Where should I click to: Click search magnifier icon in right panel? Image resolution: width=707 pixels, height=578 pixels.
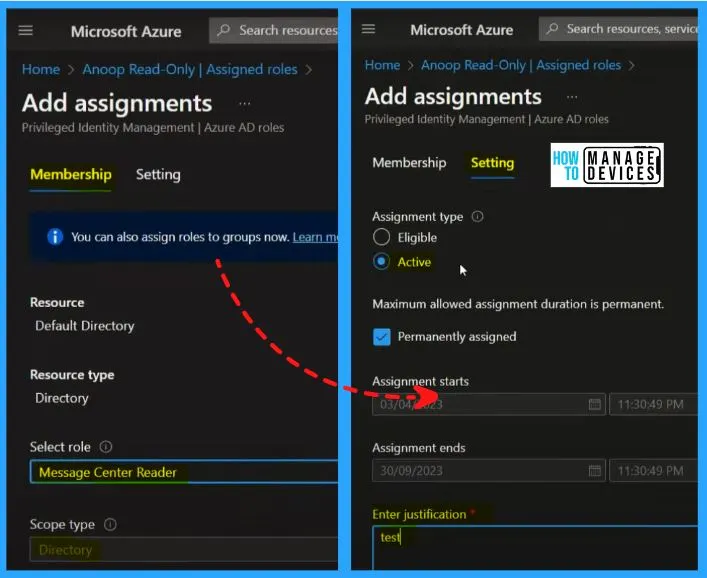click(x=552, y=29)
